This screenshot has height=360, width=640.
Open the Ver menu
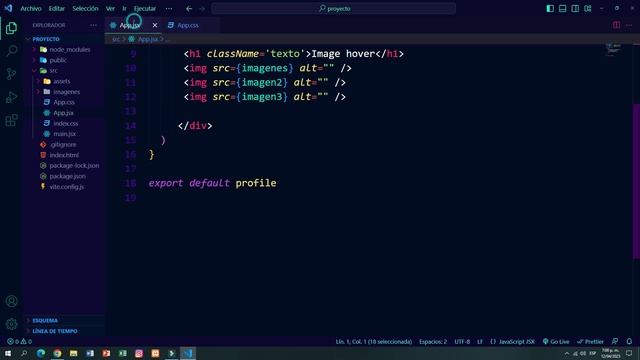point(110,9)
